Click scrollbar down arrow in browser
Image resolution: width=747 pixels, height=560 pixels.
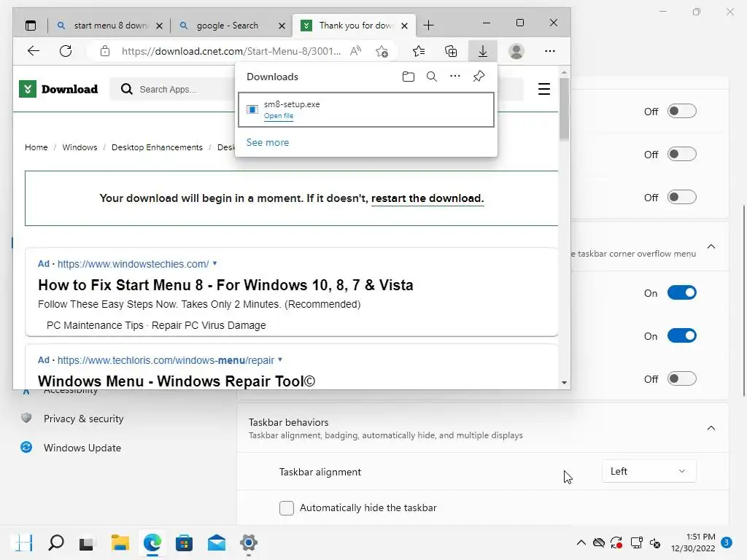coord(564,382)
